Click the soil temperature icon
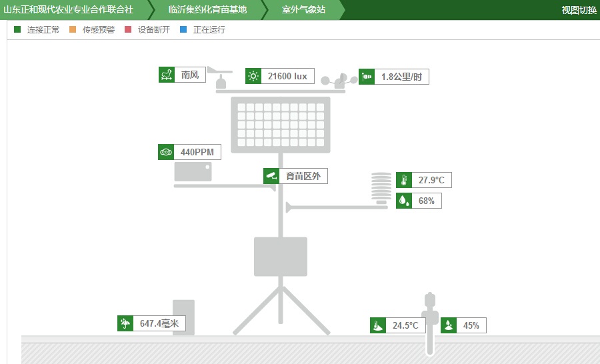600x364 pixels. [378, 325]
